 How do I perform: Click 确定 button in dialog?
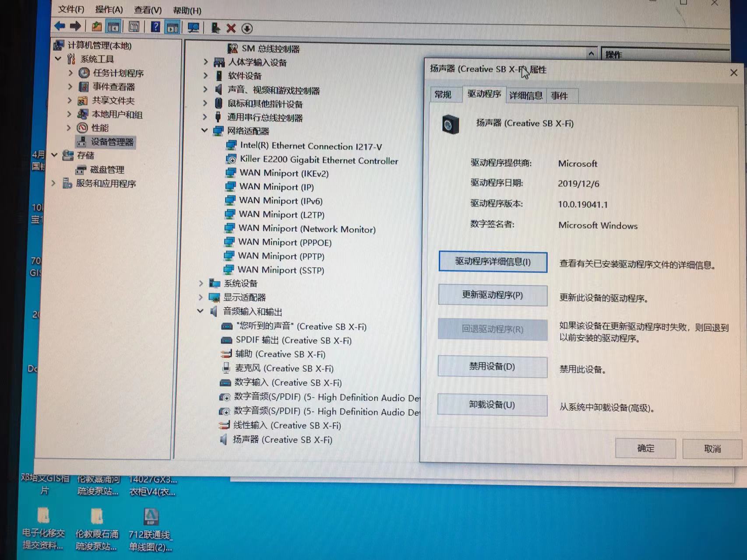pyautogui.click(x=646, y=448)
